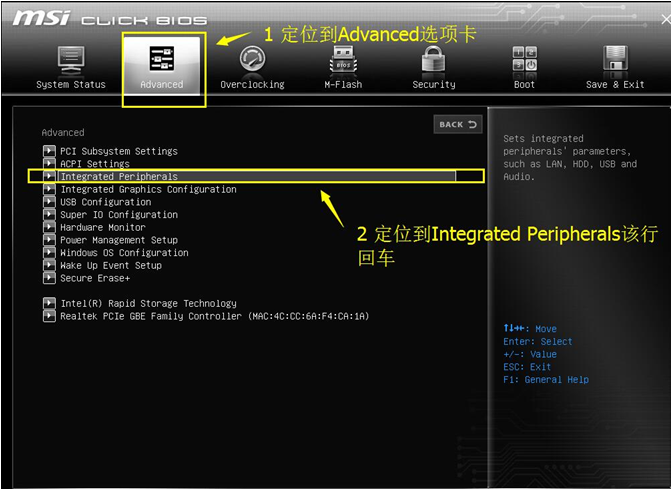The height and width of the screenshot is (490, 672).
Task: Expand arrow next to Hardware Monitor
Action: coord(49,227)
